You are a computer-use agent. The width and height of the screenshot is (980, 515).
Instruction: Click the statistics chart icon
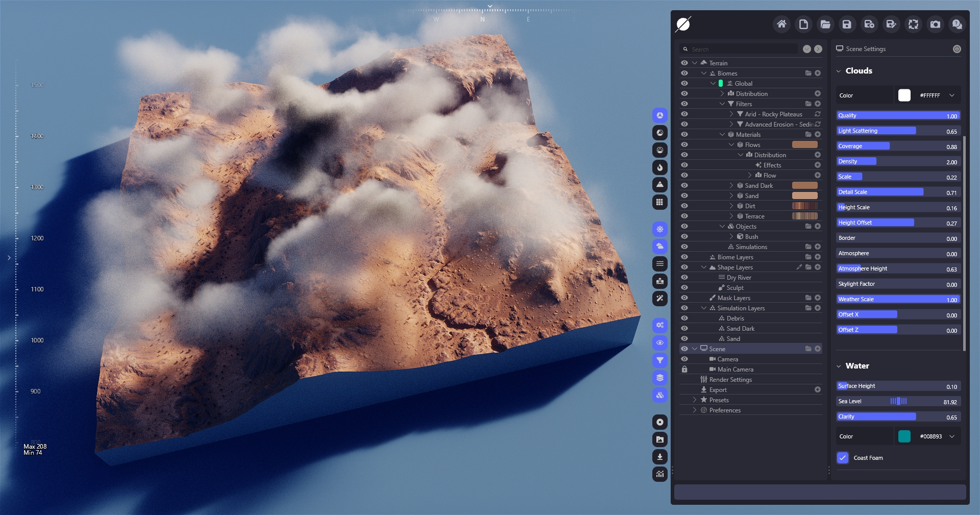660,474
